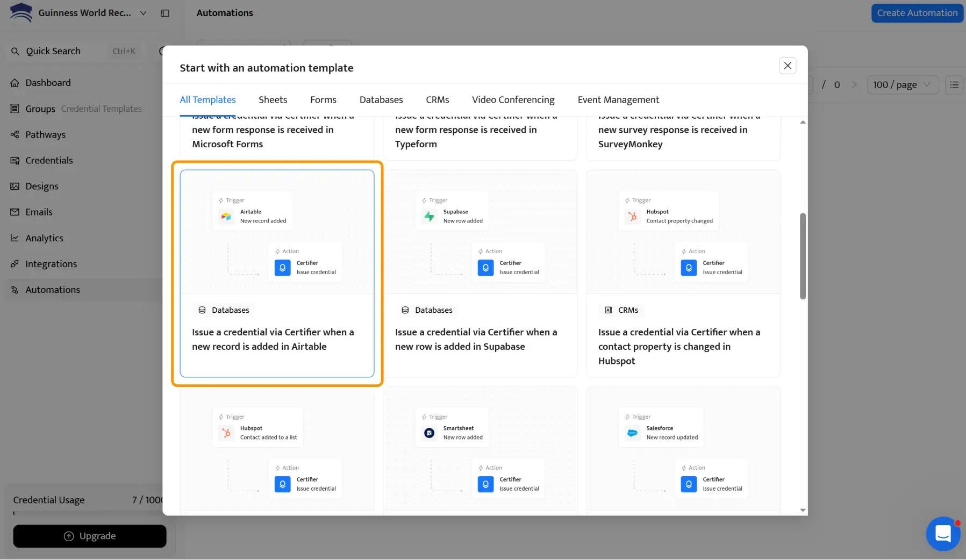Click the Emails envelope icon
Viewport: 966px width, 560px height.
[15, 212]
